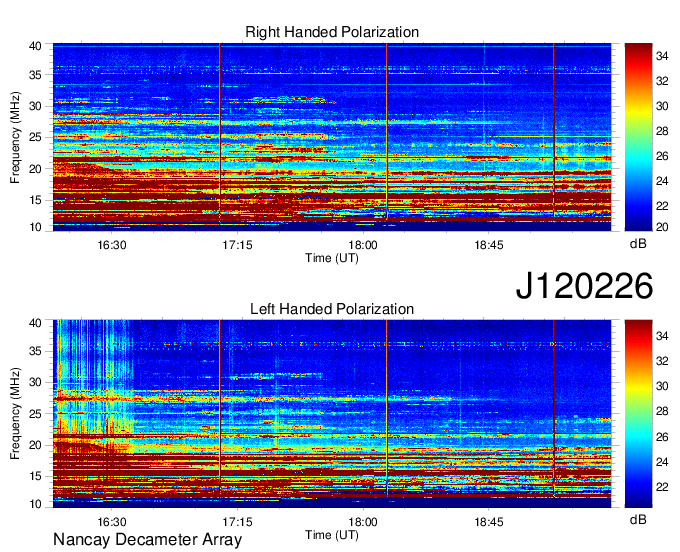
Task: Click 16:30 tick label on top plot
Action: tap(111, 245)
